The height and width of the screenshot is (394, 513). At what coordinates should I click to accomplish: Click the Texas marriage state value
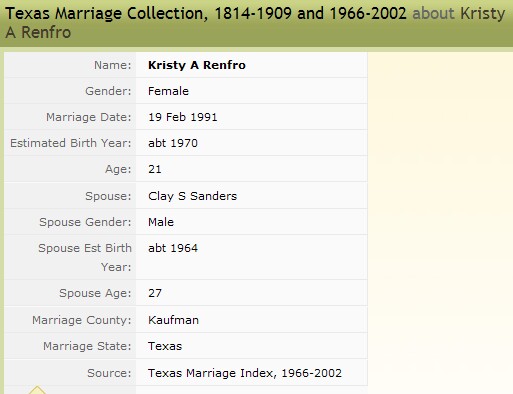[165, 346]
